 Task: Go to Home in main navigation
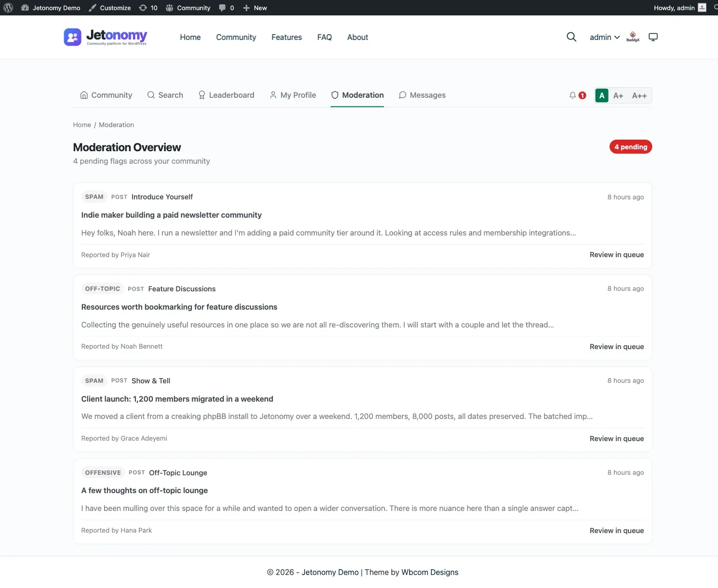click(x=190, y=37)
